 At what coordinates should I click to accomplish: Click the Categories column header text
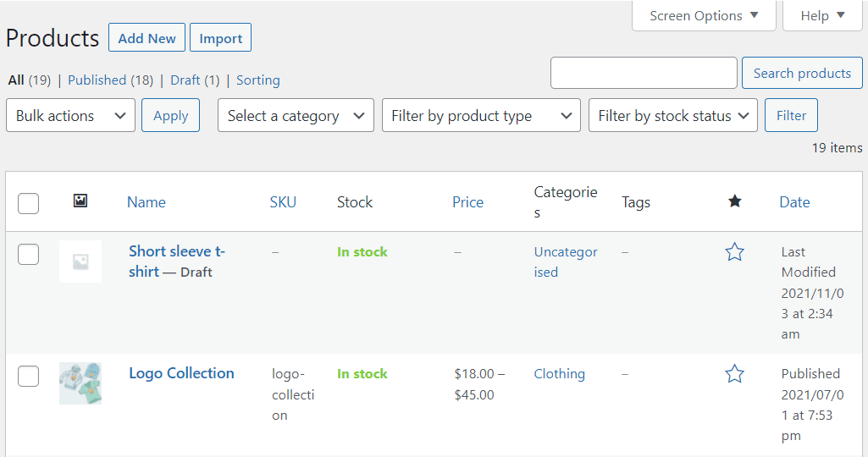point(566,202)
